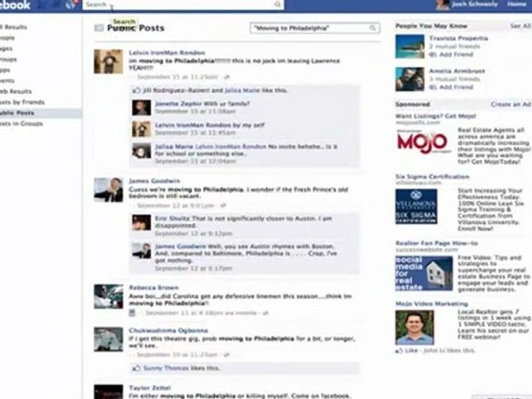Click the thumbs-up icon under Lelvin's post
Image resolution: width=532 pixels, height=399 pixels.
(x=136, y=90)
